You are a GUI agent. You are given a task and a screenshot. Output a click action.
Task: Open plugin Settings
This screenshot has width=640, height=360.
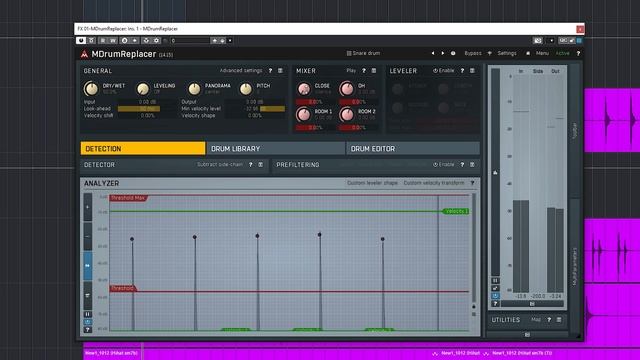[507, 53]
